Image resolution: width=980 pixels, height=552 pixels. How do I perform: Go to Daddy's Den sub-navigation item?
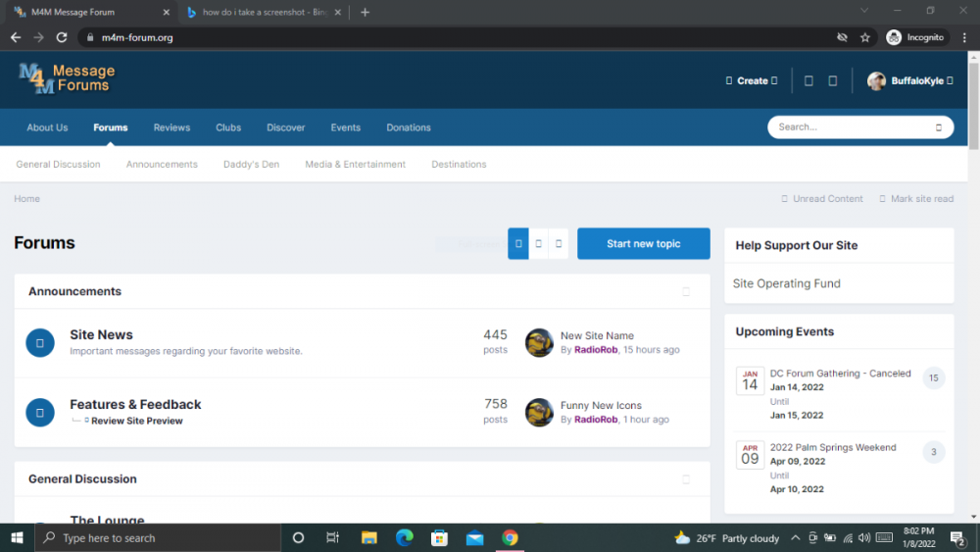click(251, 165)
